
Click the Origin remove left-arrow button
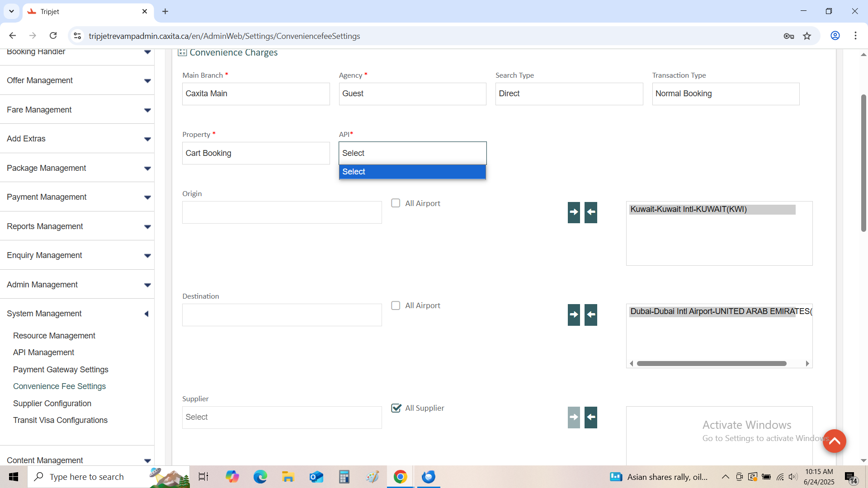tap(591, 212)
